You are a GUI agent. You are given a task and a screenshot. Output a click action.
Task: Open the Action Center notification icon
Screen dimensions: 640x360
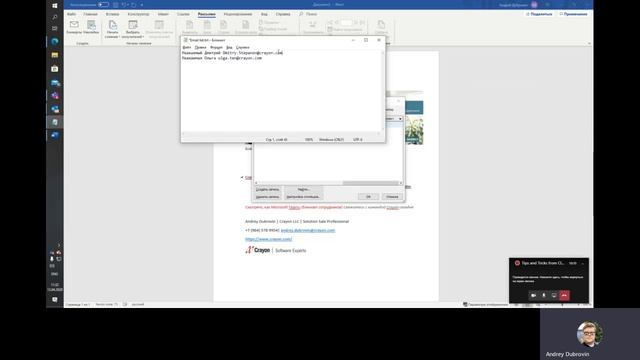click(55, 300)
